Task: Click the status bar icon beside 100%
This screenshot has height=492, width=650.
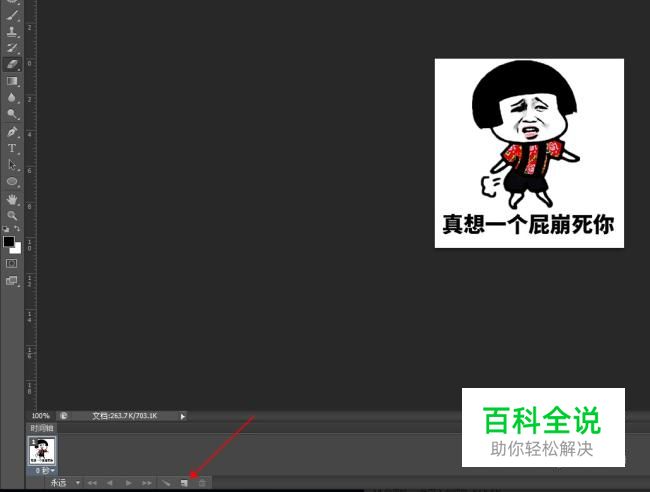Action: click(x=64, y=416)
